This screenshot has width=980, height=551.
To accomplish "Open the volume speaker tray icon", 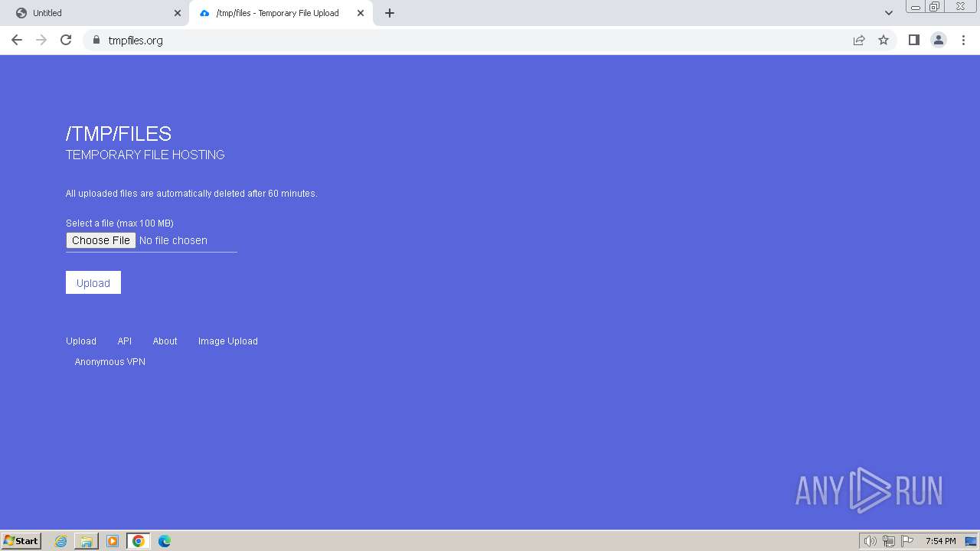I will [870, 541].
